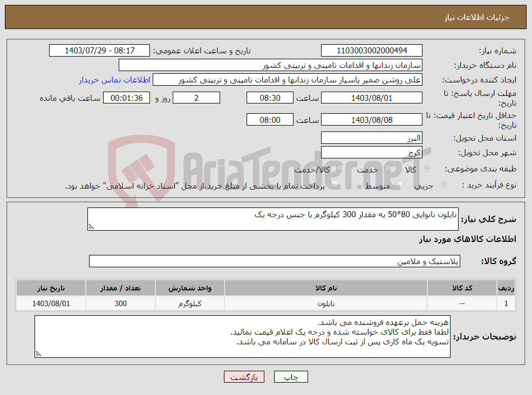Click the quantity cell 300
Viewport: 532px width, 395px height.
pos(120,303)
